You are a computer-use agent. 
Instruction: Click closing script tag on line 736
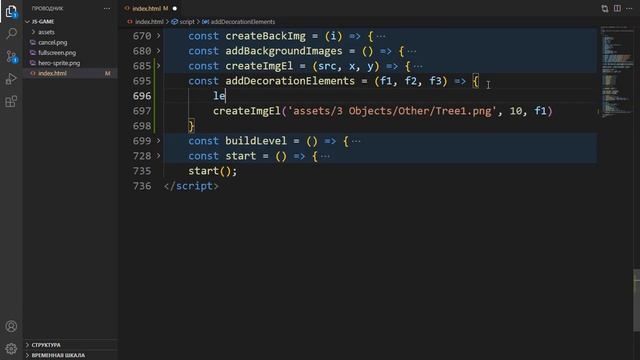click(x=191, y=186)
